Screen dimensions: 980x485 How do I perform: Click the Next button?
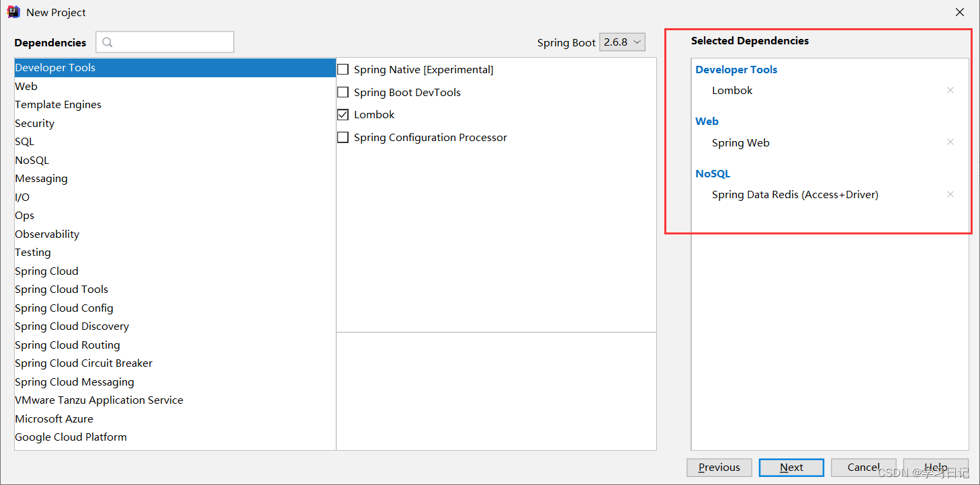point(791,468)
